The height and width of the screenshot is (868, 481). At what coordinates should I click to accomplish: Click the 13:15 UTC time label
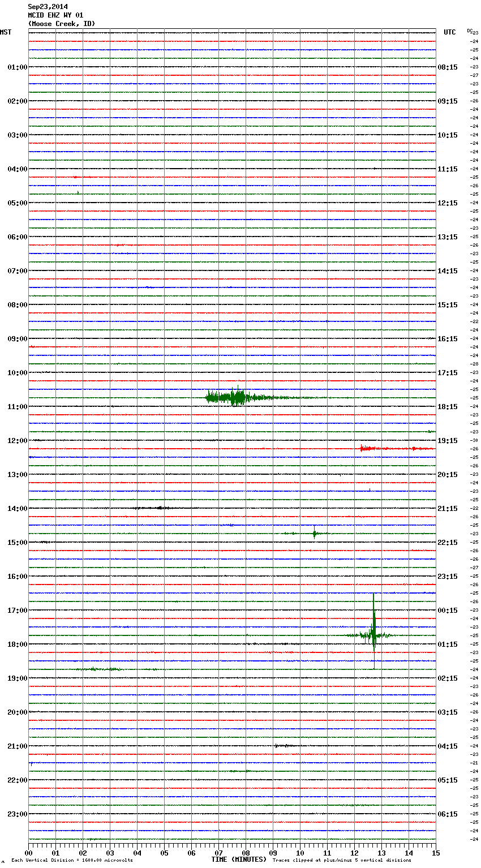click(448, 237)
